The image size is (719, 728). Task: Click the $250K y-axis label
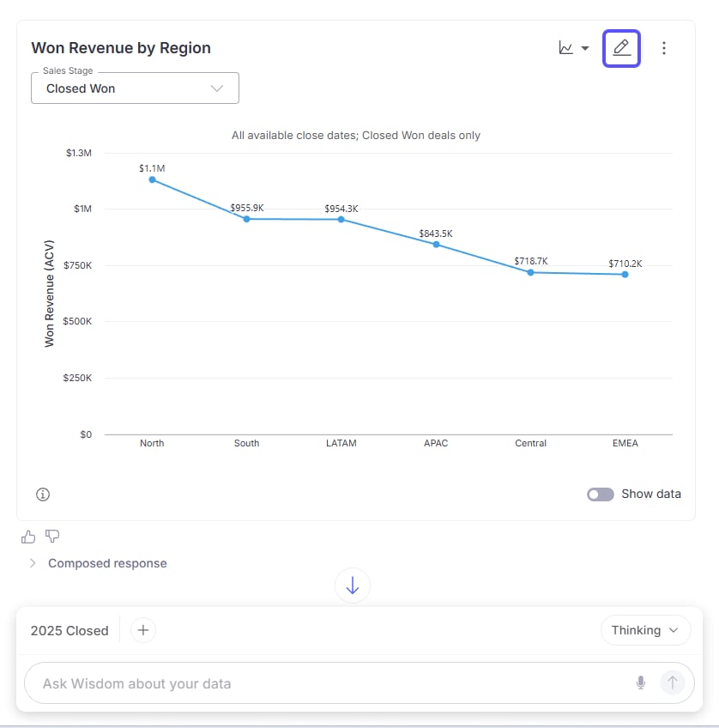pyautogui.click(x=77, y=378)
